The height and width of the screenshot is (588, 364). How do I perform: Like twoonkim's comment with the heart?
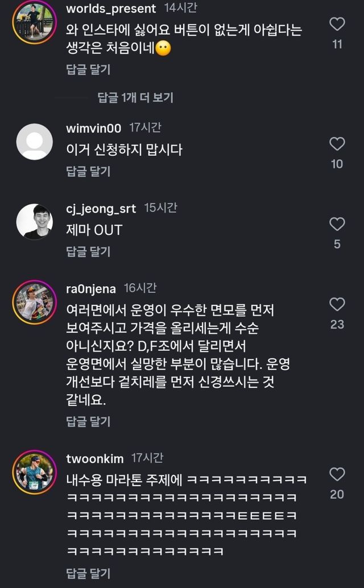[x=337, y=474]
